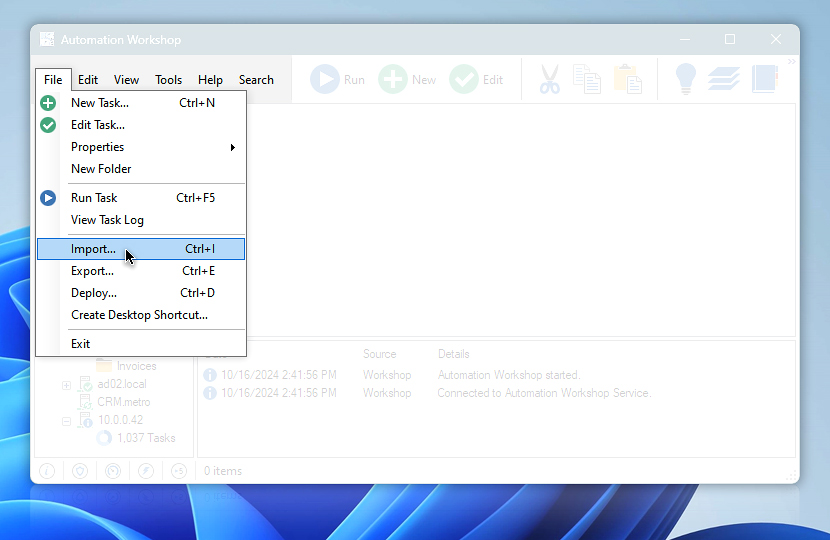Click the shield status bar icon

(80, 471)
